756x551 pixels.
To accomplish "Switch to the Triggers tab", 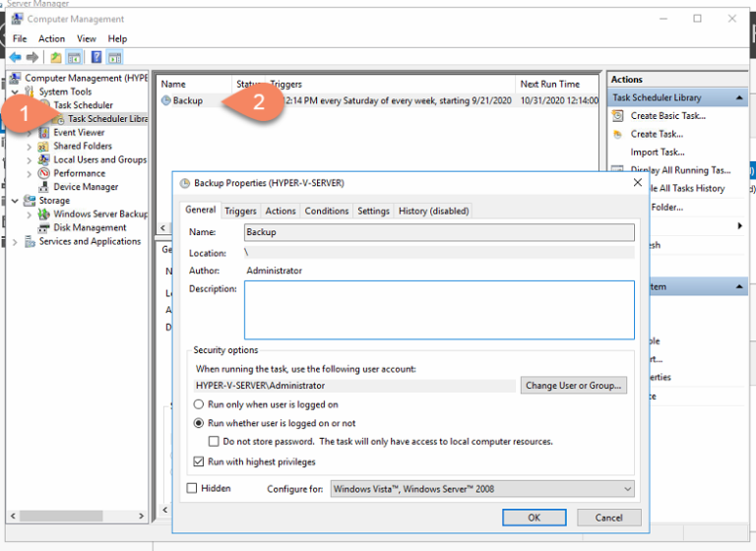I will click(x=240, y=211).
